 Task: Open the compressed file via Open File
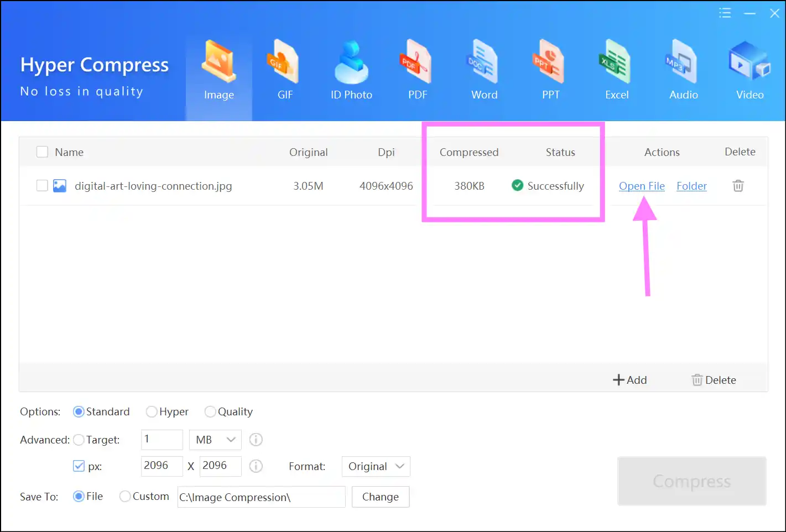642,186
